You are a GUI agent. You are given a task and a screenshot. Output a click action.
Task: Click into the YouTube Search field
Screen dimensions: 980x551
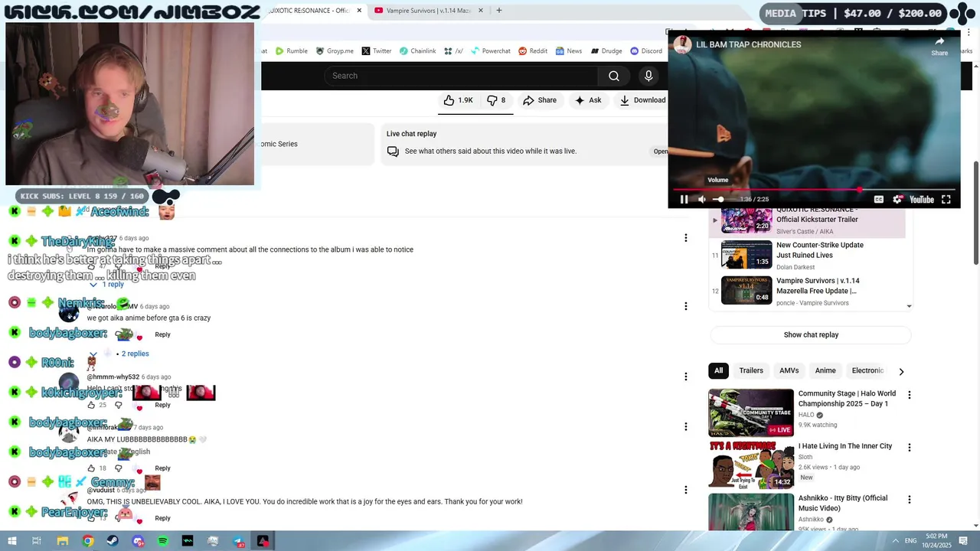(461, 76)
